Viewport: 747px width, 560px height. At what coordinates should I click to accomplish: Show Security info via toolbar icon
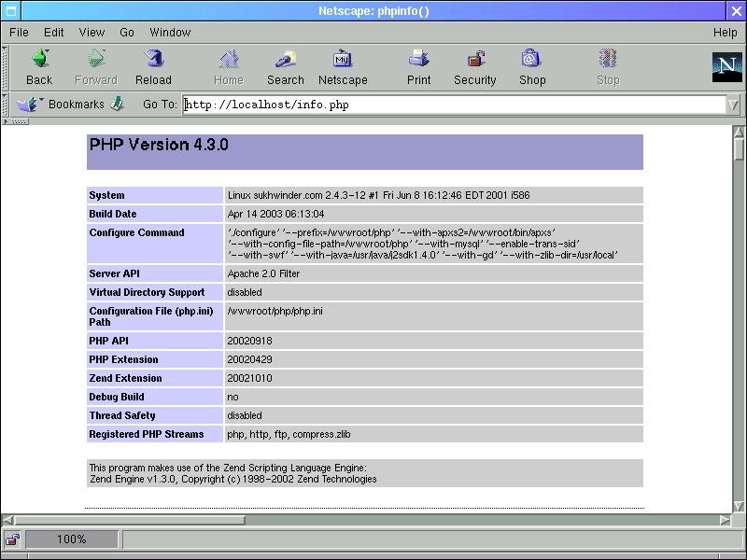coord(475,67)
